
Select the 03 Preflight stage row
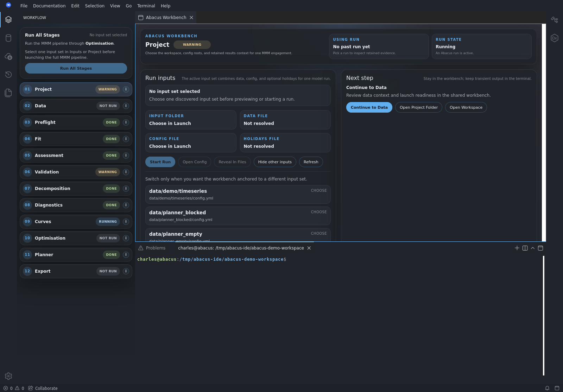click(x=76, y=122)
